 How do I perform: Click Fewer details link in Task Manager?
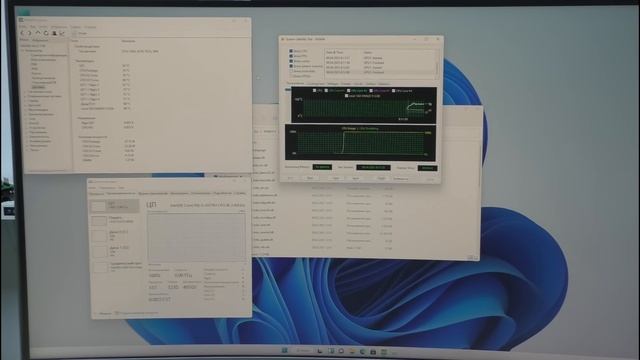[x=104, y=313]
